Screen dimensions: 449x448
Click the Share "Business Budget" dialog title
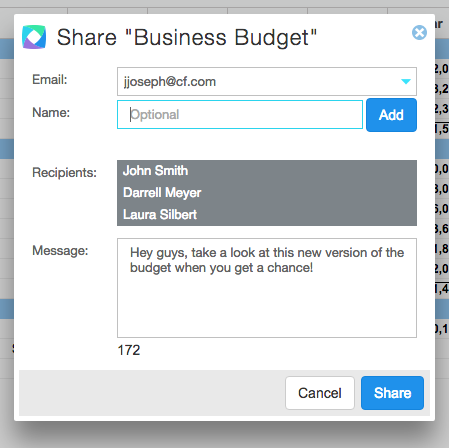(187, 37)
